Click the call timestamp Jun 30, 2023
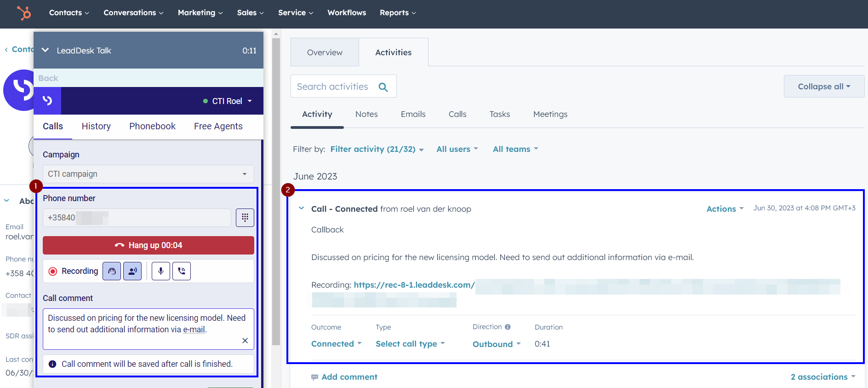Viewport: 868px width, 388px height. [805, 208]
